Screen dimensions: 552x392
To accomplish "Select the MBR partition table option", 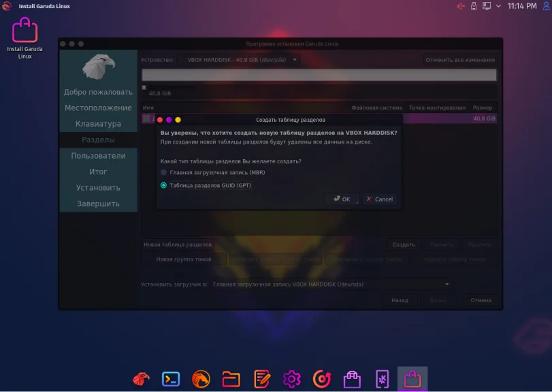I will click(x=162, y=171).
